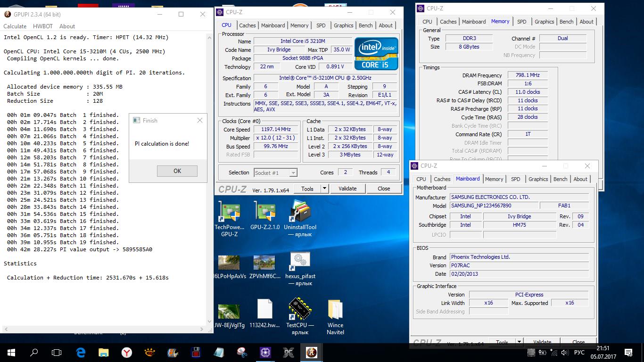The image size is (644, 362).
Task: Open the Calculate menu in GPUPI
Action: [x=15, y=26]
